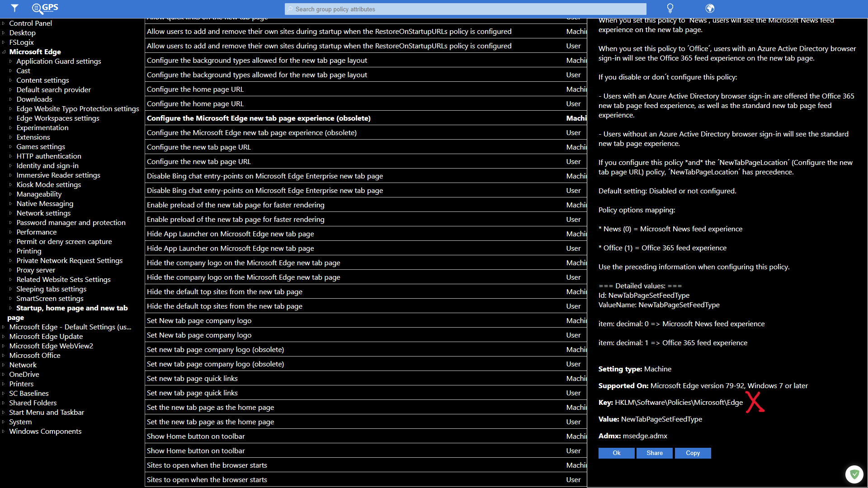The image size is (868, 488).
Task: Select user 'Show Home button on toolbar' row
Action: click(196, 450)
